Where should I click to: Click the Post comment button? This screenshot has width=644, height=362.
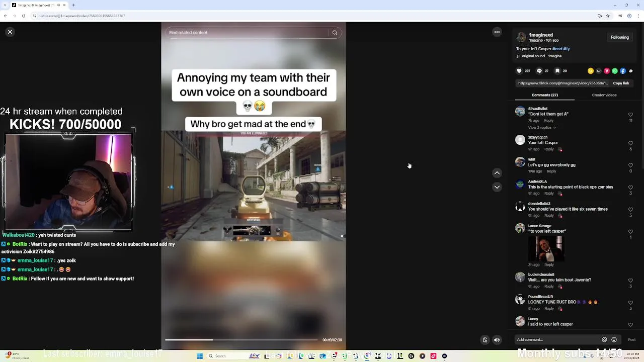pos(631,340)
